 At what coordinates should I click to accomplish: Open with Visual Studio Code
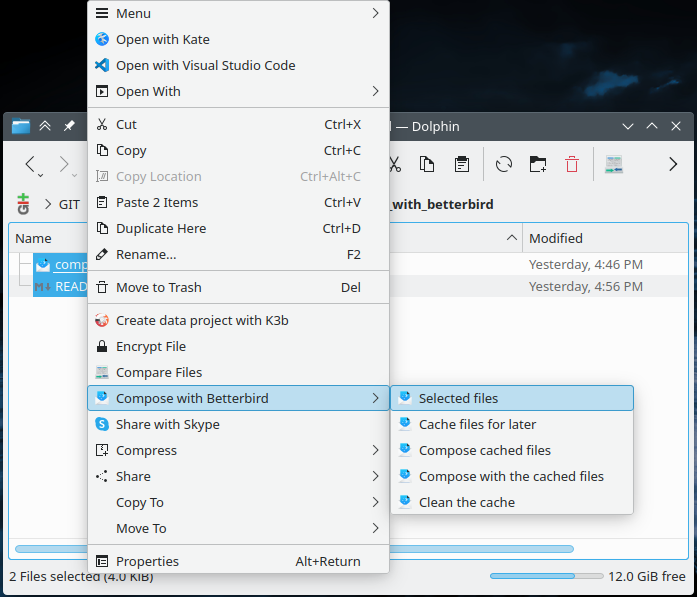click(238, 65)
